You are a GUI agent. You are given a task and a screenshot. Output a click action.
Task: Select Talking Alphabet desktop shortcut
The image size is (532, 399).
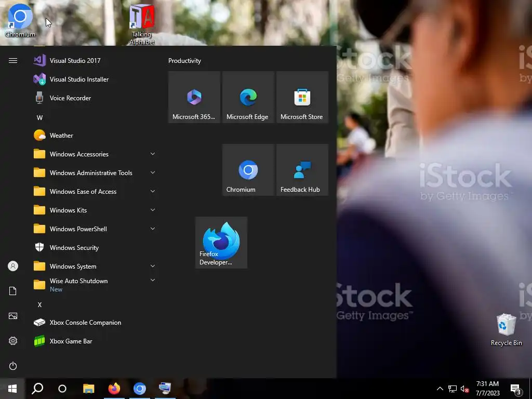(142, 24)
